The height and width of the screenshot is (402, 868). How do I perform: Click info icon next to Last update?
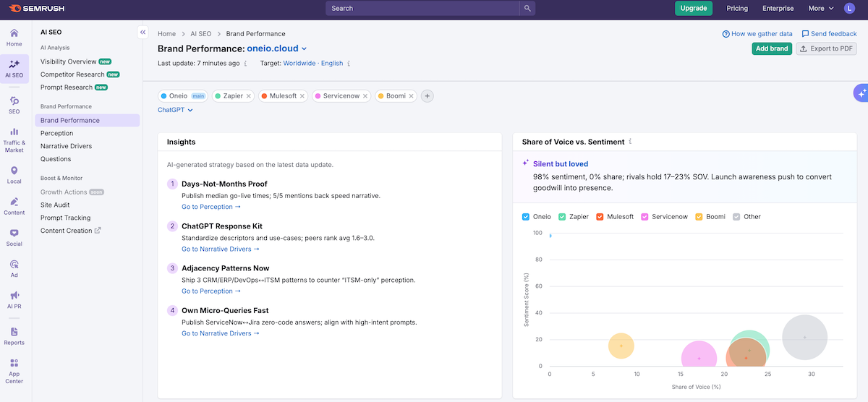pos(246,64)
